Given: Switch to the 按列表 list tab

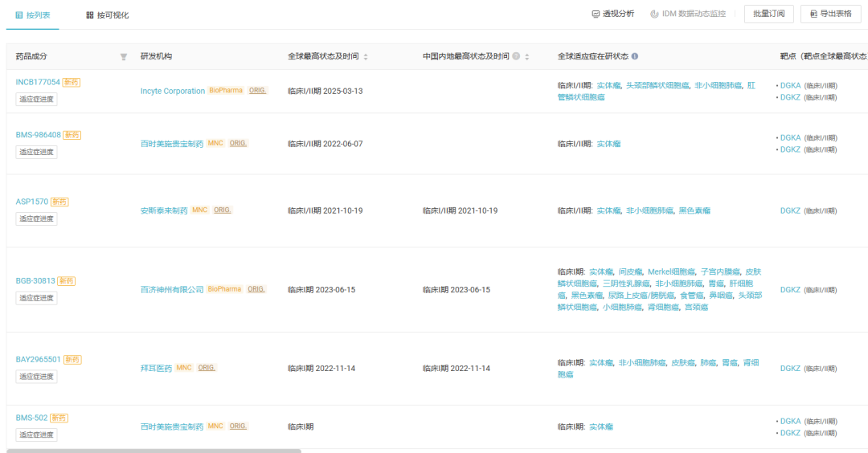Looking at the screenshot, I should 33,15.
